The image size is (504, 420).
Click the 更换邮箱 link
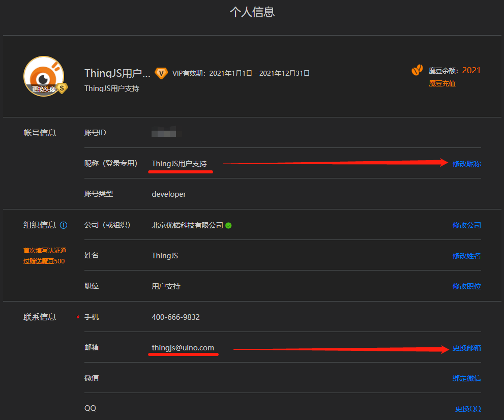coord(466,348)
